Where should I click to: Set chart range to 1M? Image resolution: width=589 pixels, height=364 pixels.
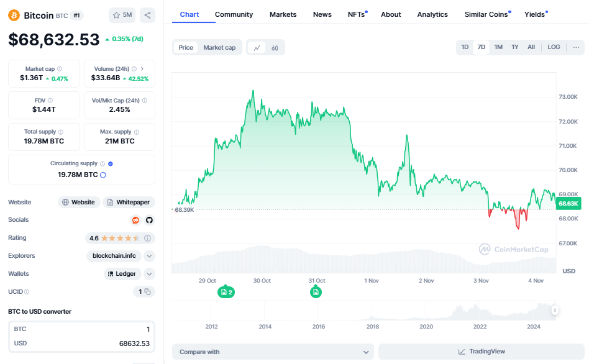click(498, 47)
